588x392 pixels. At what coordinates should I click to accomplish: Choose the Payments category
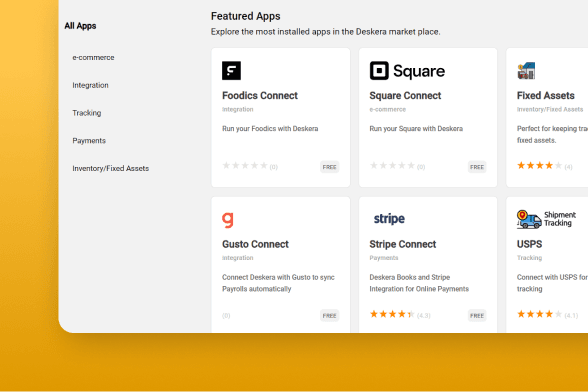[x=89, y=141]
